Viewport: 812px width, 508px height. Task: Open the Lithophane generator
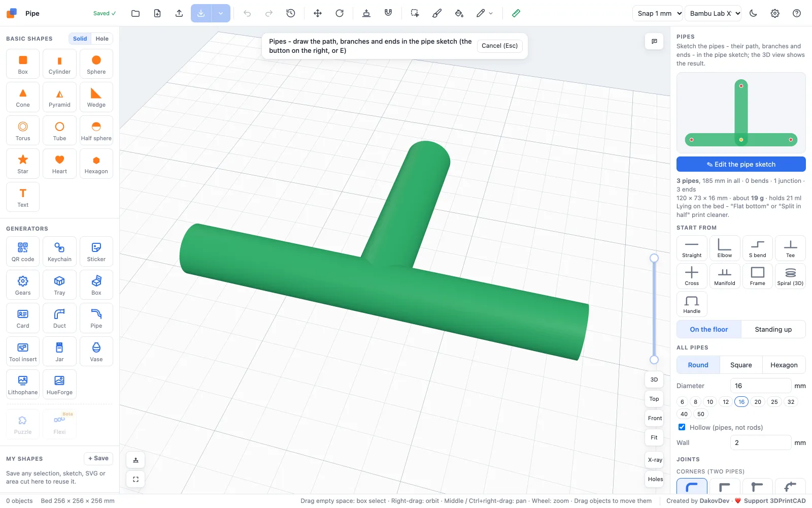[23, 385]
